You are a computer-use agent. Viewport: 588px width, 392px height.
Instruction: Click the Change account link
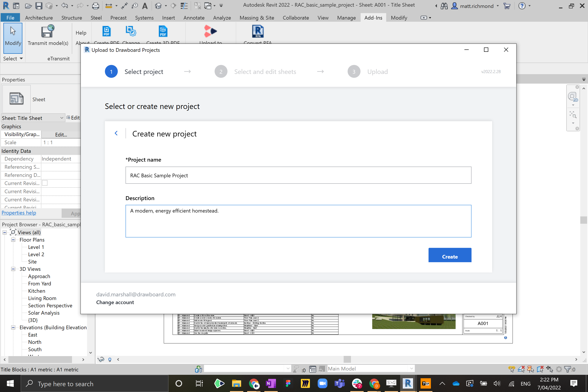115,302
